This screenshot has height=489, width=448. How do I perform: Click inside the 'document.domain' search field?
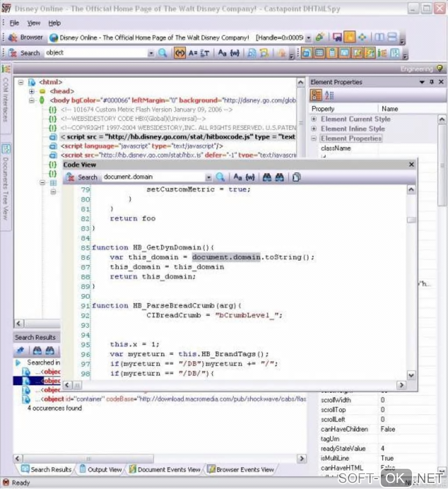click(x=153, y=177)
